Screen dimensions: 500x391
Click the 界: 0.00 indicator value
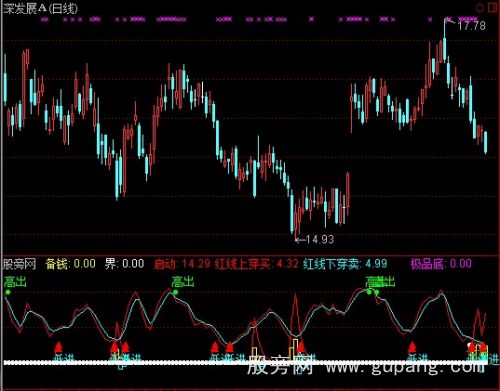coord(124,264)
